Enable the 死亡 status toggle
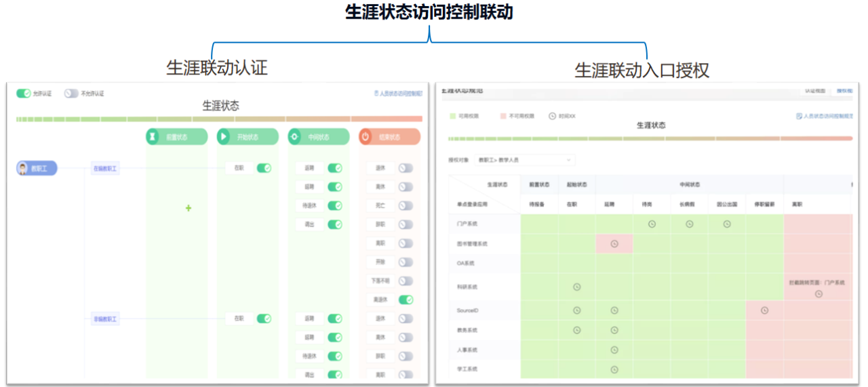The width and height of the screenshot is (868, 387). click(406, 205)
